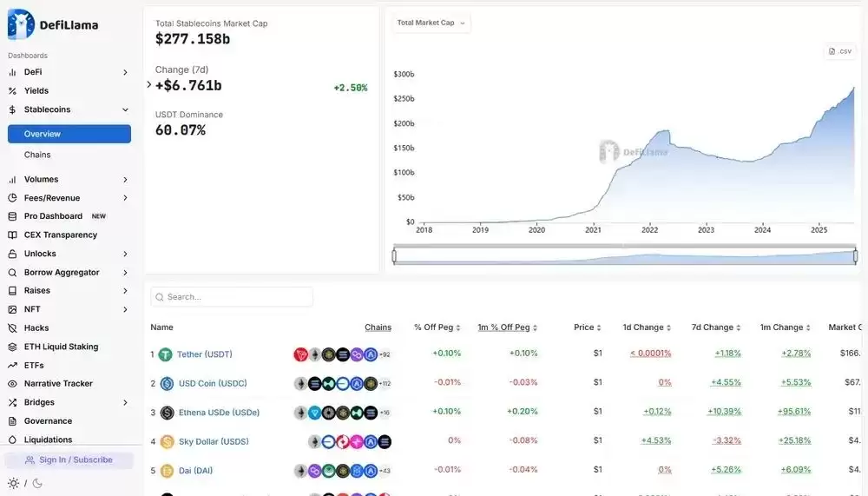Click the Sky Dollar (USDS) coin icon
The width and height of the screenshot is (868, 496).
point(167,441)
